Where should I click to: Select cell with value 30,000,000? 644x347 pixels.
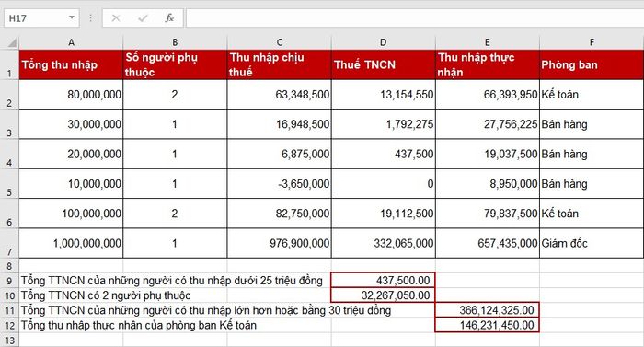pyautogui.click(x=71, y=124)
